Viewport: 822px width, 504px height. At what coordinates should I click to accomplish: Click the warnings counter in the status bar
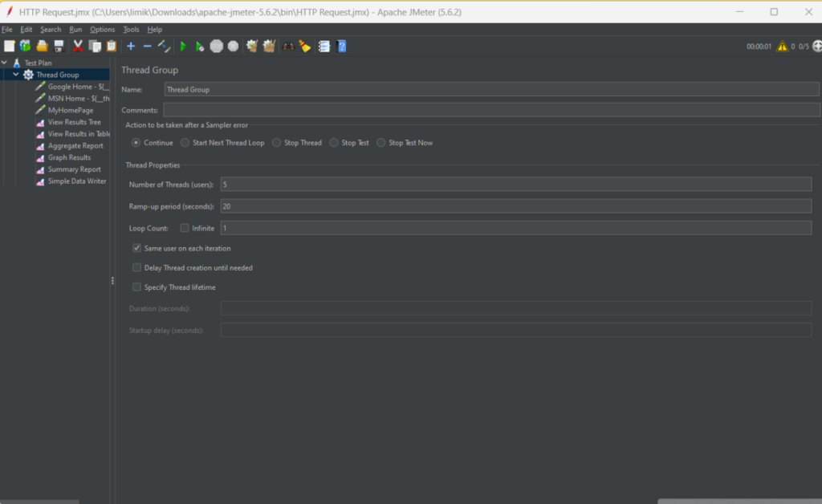pos(780,46)
